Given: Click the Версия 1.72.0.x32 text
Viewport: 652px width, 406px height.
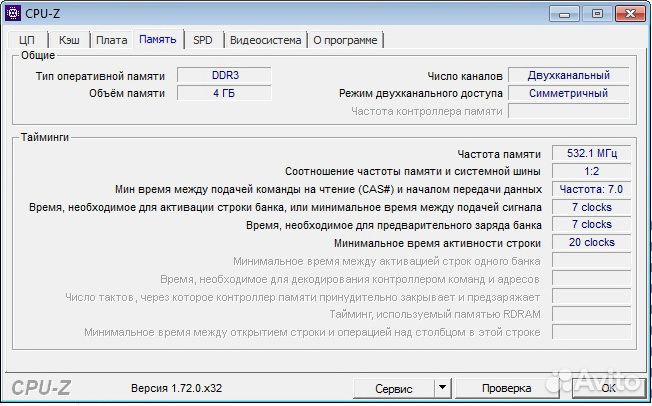Looking at the screenshot, I should coord(176,388).
